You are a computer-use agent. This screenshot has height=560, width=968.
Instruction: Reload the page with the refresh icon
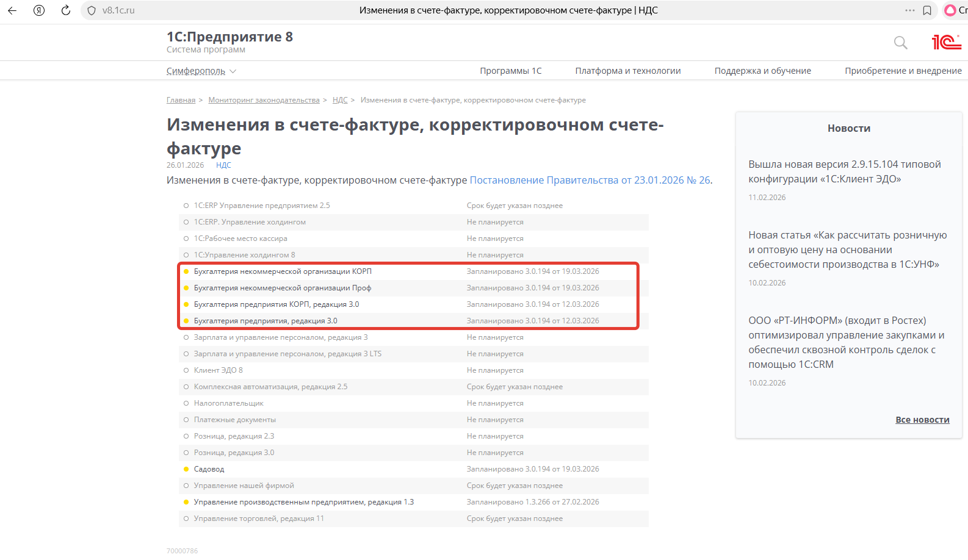coord(66,10)
